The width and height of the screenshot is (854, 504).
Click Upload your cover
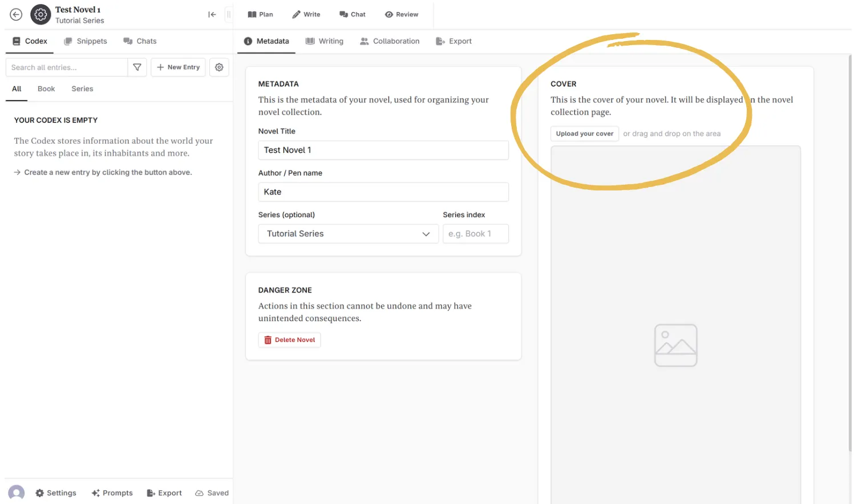pyautogui.click(x=584, y=133)
